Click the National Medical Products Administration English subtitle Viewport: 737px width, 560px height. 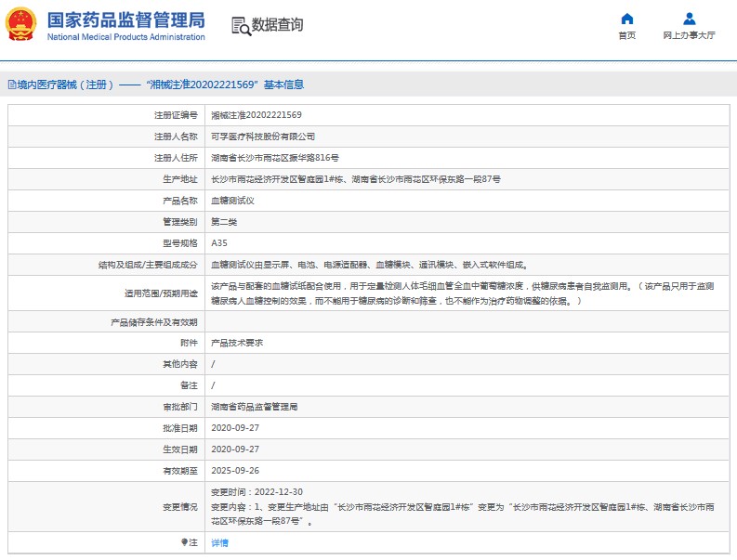pyautogui.click(x=125, y=37)
